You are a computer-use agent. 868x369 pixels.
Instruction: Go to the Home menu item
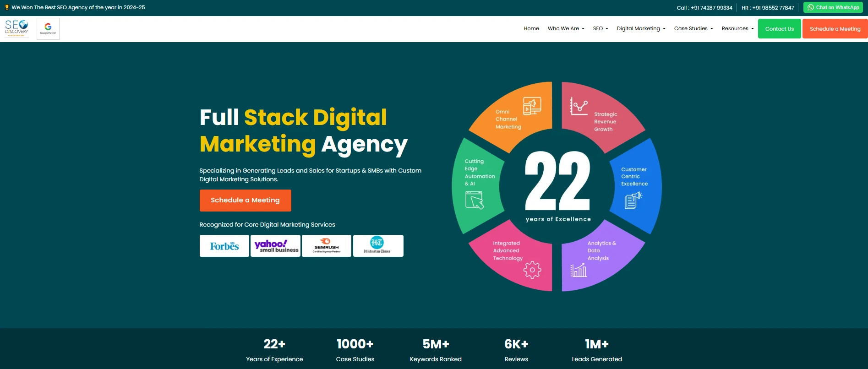click(531, 28)
